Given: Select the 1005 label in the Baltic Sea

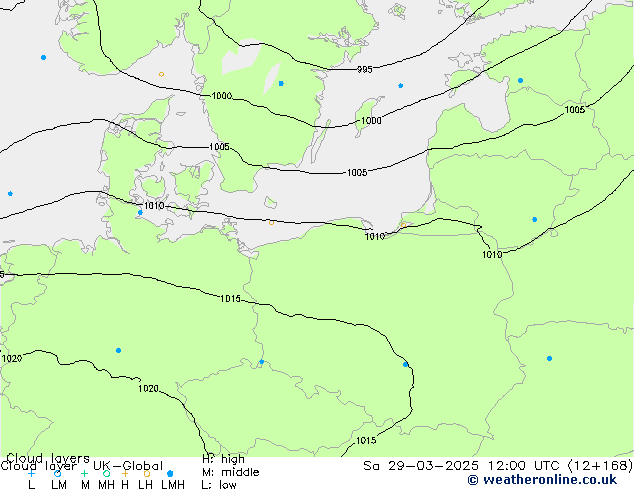Looking at the screenshot, I should click(x=357, y=173).
